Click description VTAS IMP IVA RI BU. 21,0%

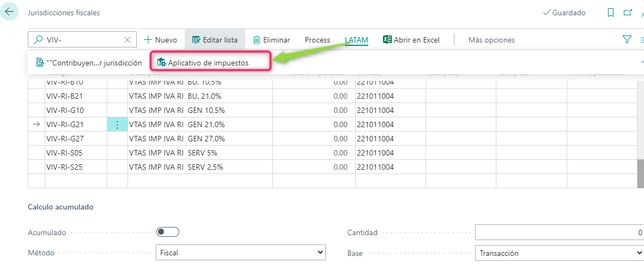[x=176, y=96]
